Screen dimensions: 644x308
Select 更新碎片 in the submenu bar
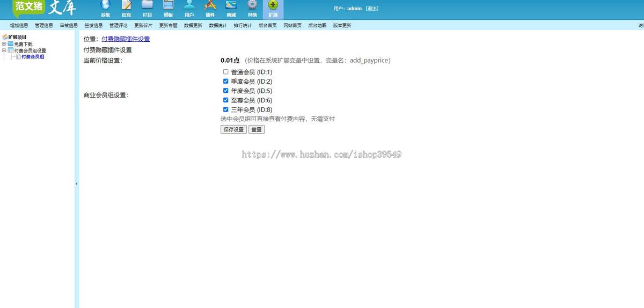click(x=143, y=25)
